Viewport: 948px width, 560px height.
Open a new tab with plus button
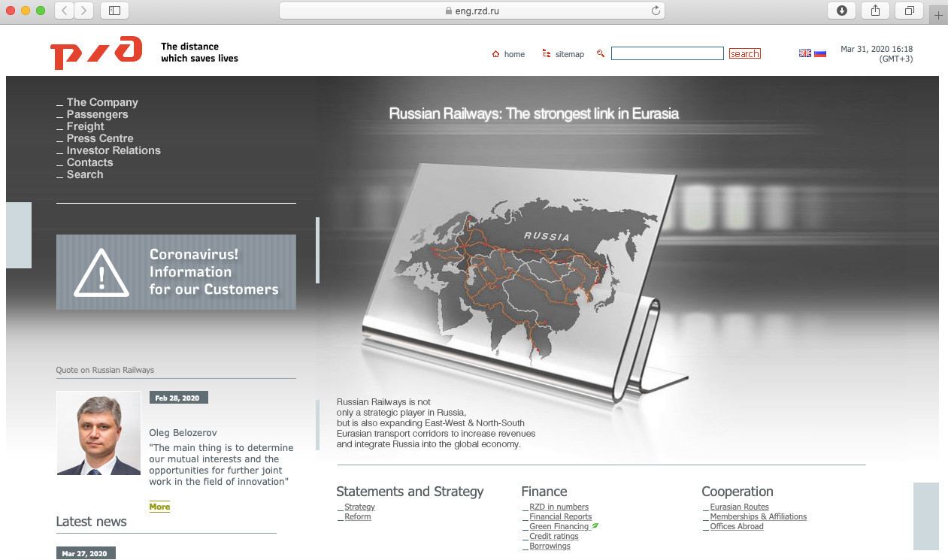tap(938, 15)
